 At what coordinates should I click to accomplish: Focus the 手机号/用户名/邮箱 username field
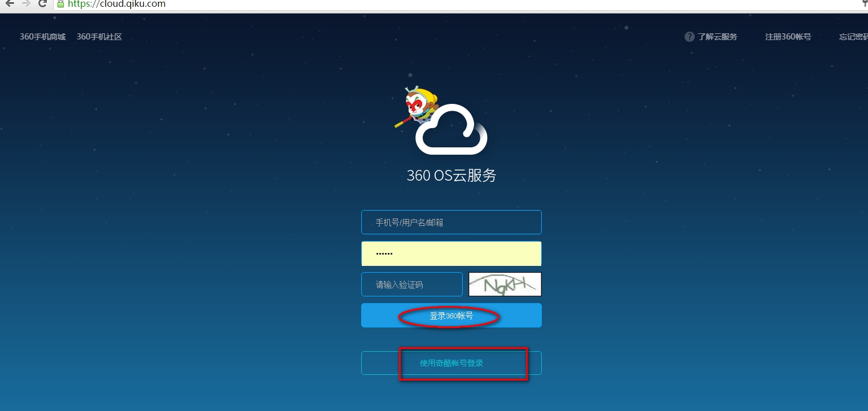tap(451, 222)
